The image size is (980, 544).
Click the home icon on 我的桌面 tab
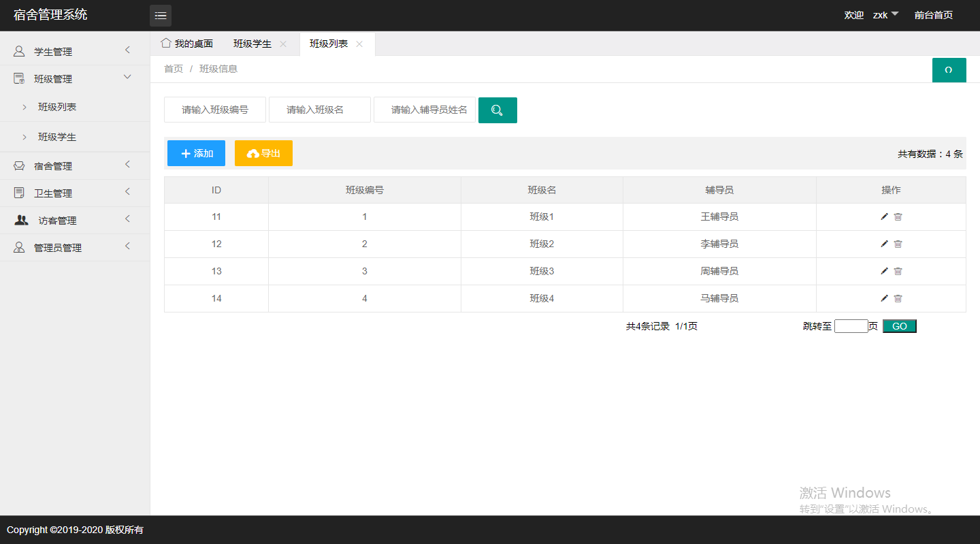165,43
